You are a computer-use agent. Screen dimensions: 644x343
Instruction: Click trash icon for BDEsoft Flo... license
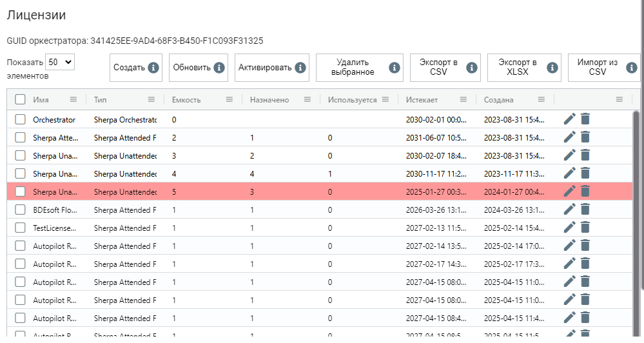pos(585,210)
